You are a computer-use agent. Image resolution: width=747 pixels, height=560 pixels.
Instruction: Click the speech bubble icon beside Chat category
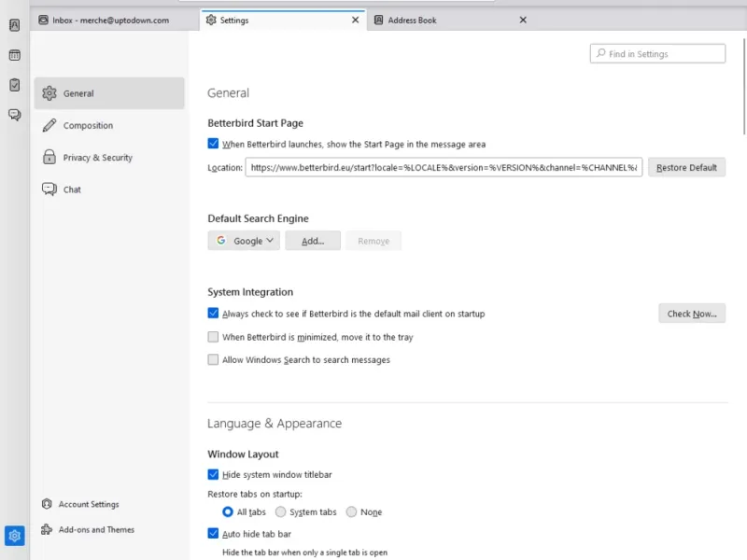49,189
